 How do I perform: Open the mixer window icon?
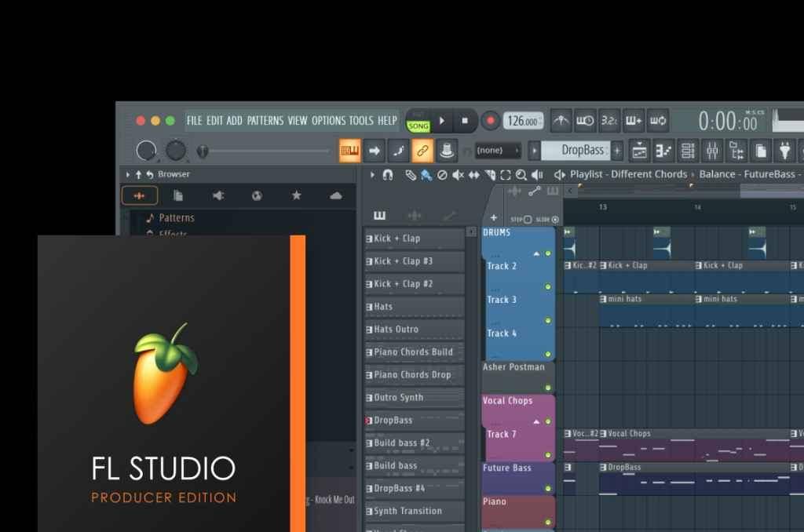click(711, 150)
